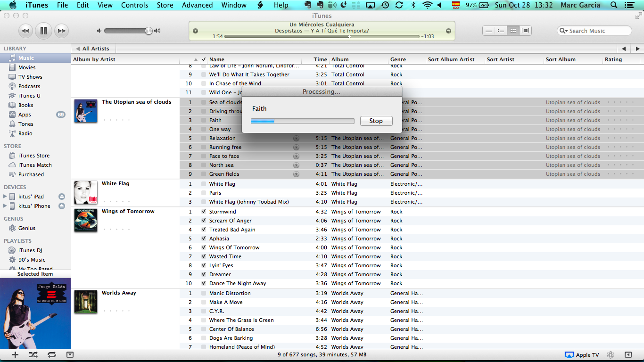Open Radio in the sidebar

(25, 133)
